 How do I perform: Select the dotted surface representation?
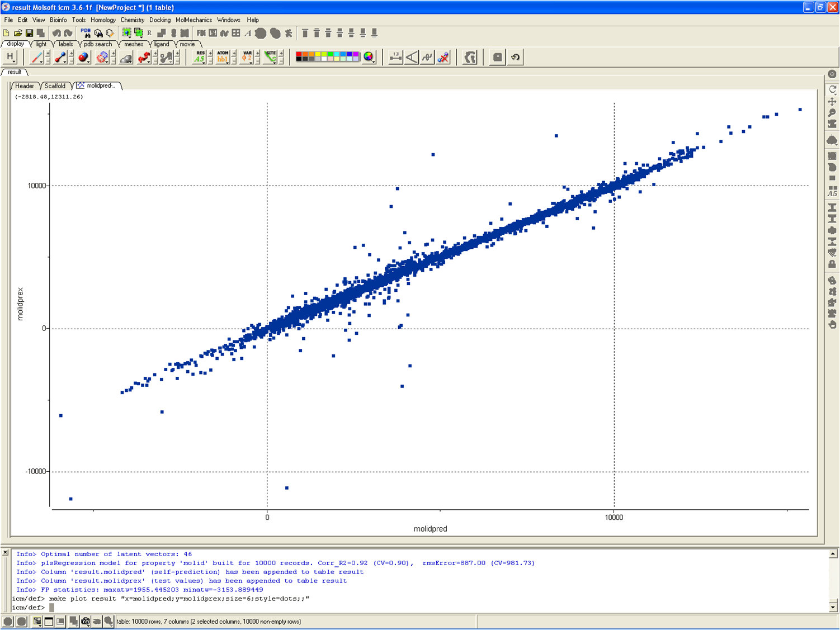(102, 57)
